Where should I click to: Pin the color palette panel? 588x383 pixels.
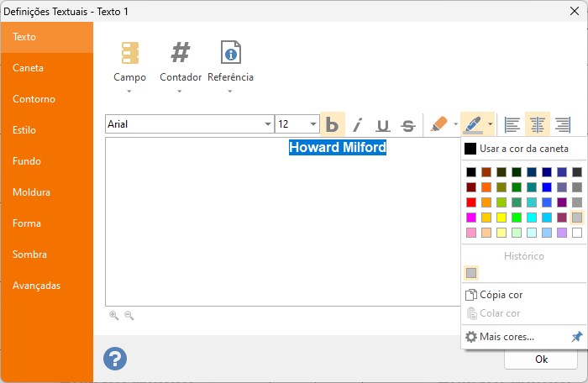(577, 337)
